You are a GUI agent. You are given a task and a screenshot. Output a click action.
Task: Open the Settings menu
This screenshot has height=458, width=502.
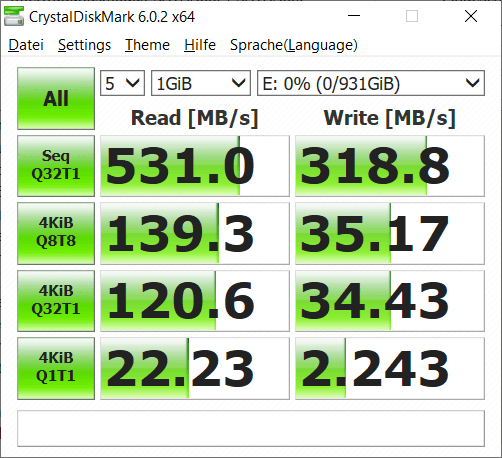[x=84, y=45]
